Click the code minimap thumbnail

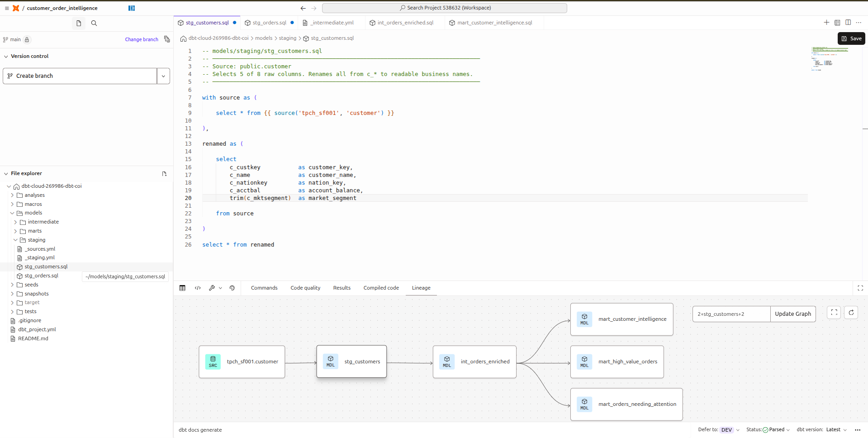coord(830,59)
